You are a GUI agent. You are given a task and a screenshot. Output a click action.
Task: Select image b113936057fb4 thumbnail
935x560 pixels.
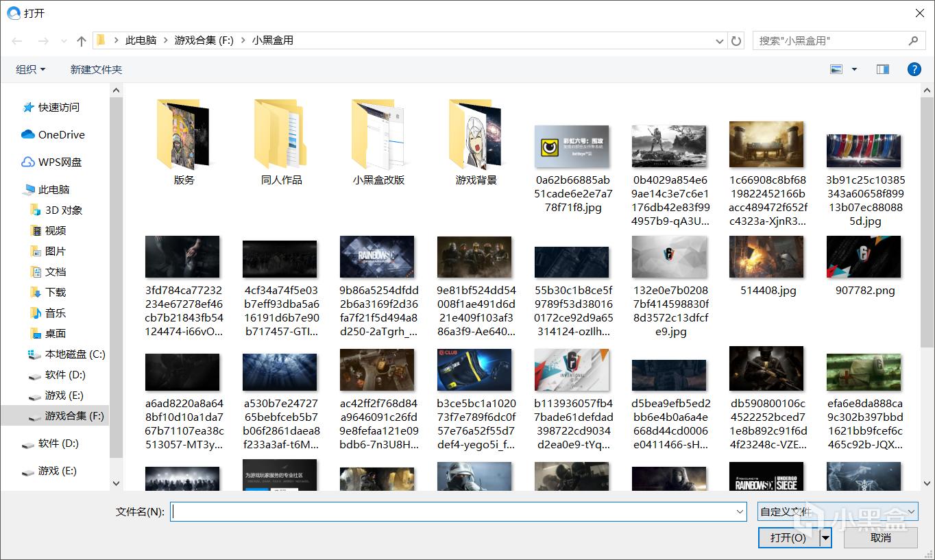click(572, 370)
